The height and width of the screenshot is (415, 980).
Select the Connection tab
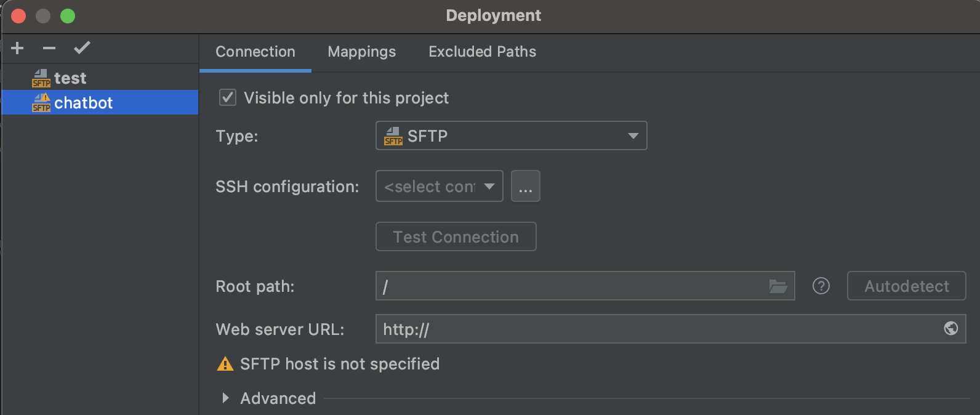click(x=255, y=52)
